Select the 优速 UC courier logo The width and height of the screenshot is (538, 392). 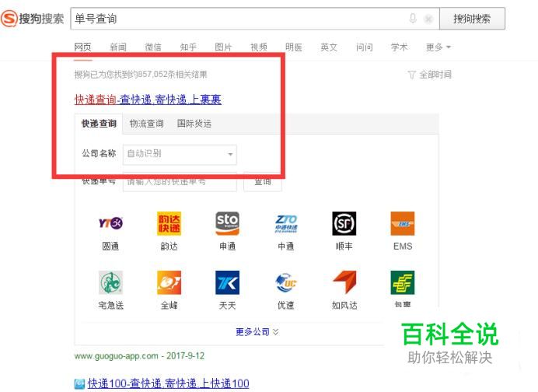tap(286, 282)
